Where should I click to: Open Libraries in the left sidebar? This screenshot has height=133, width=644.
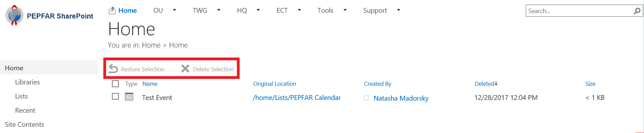[27, 82]
